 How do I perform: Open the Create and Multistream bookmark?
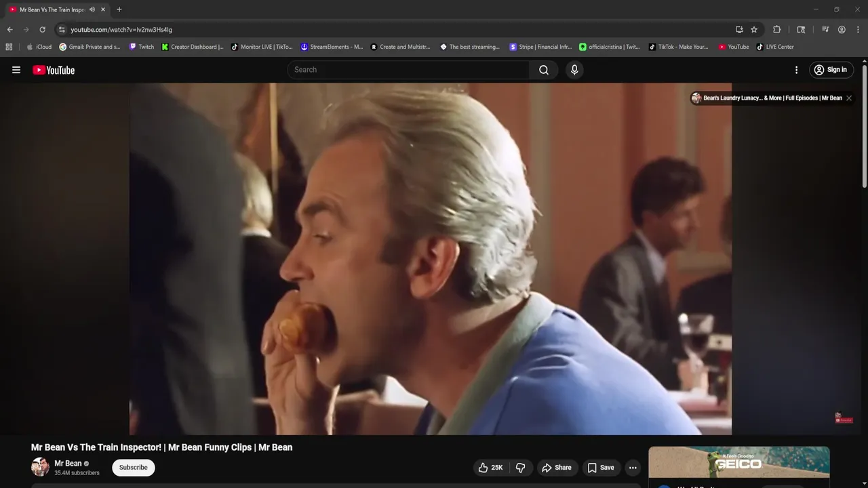[401, 47]
